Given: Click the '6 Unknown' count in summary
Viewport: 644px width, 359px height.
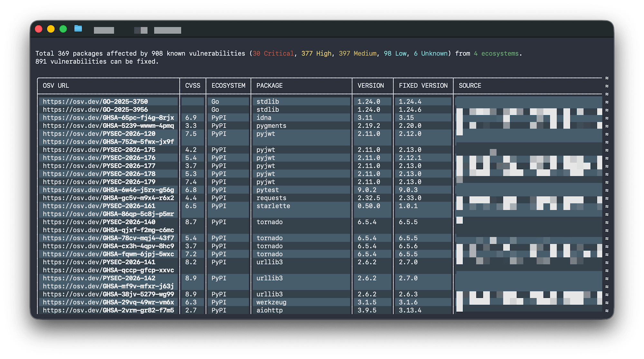Looking at the screenshot, I should tap(431, 54).
